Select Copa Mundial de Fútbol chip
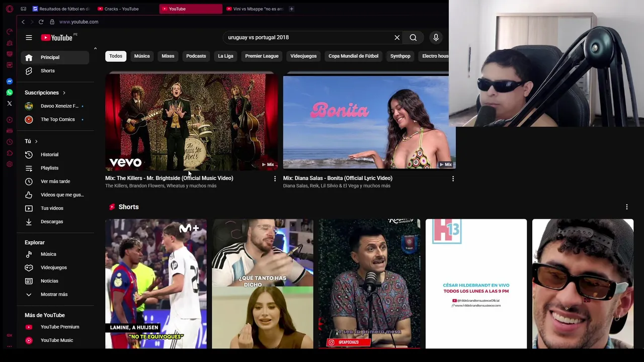Image resolution: width=644 pixels, height=362 pixels. (353, 56)
